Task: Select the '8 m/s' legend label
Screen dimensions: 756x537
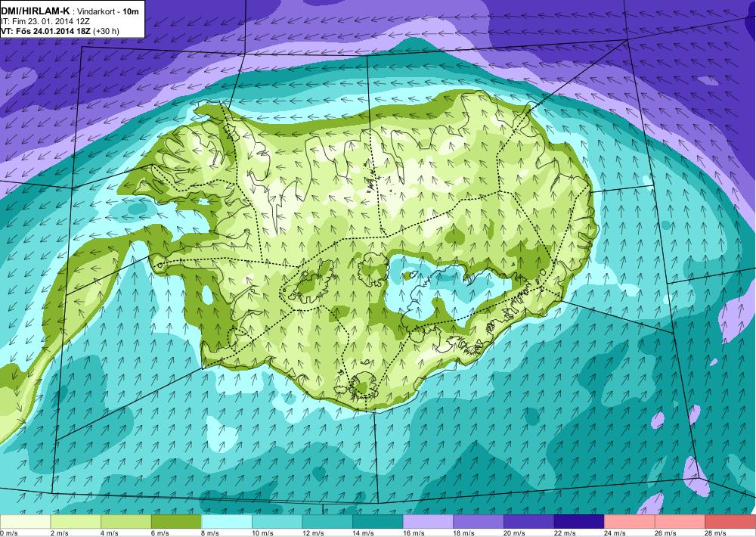Action: coord(211,533)
